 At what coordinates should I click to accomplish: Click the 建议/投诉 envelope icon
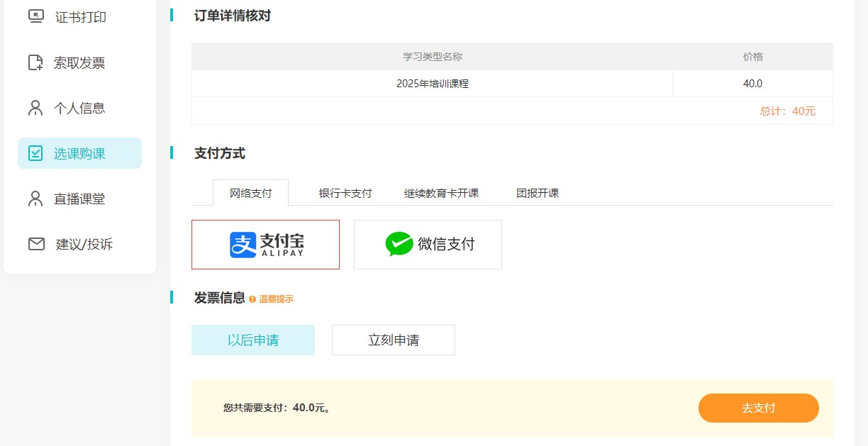[36, 244]
